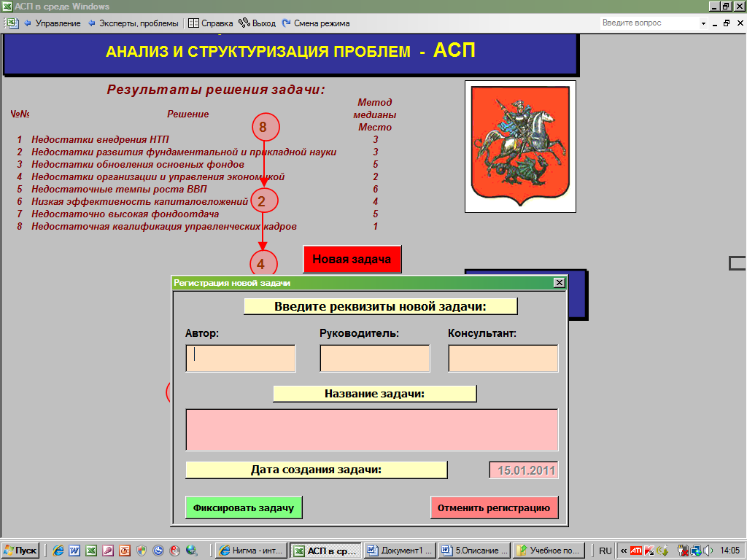This screenshot has height=560, width=747.
Task: Launch Excel from quick launch
Action: (91, 551)
